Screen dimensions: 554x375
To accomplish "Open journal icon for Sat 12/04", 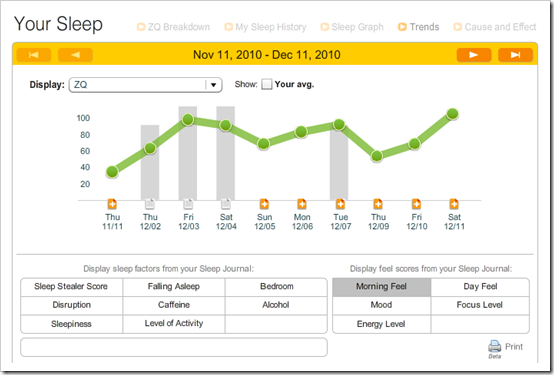I will pyautogui.click(x=226, y=204).
